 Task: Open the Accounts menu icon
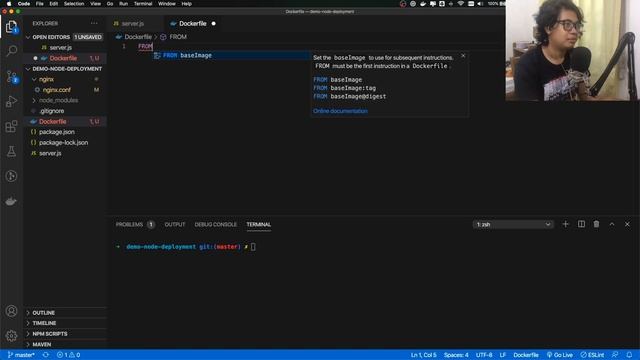point(11,311)
